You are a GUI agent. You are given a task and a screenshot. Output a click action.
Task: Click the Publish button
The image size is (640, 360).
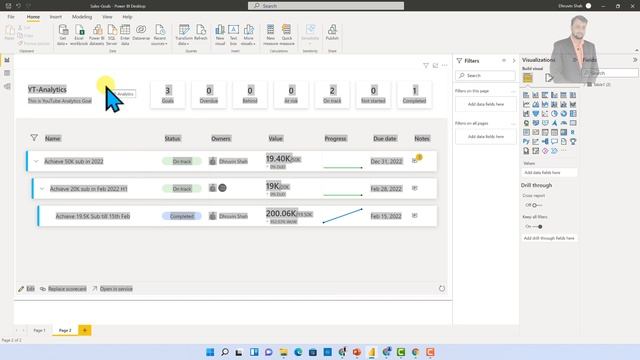point(332,33)
